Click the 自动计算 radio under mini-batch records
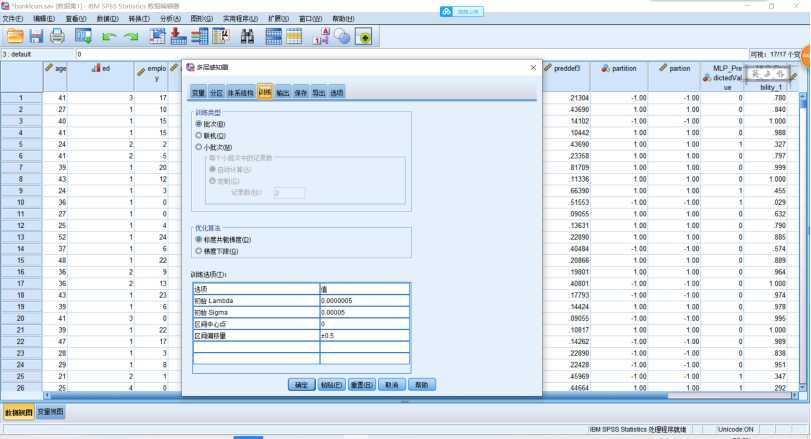This screenshot has height=439, width=811. pos(212,170)
